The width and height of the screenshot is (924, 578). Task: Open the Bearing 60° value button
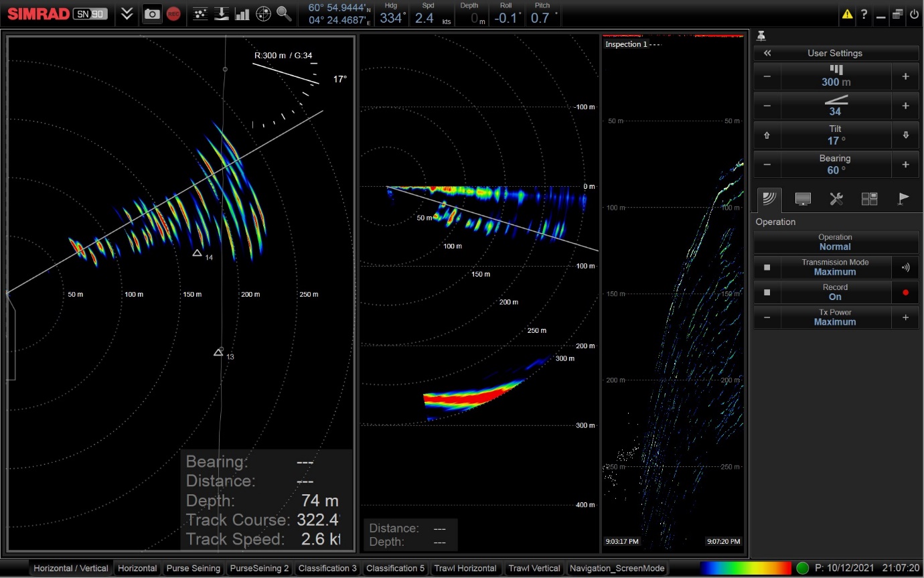[x=836, y=165]
